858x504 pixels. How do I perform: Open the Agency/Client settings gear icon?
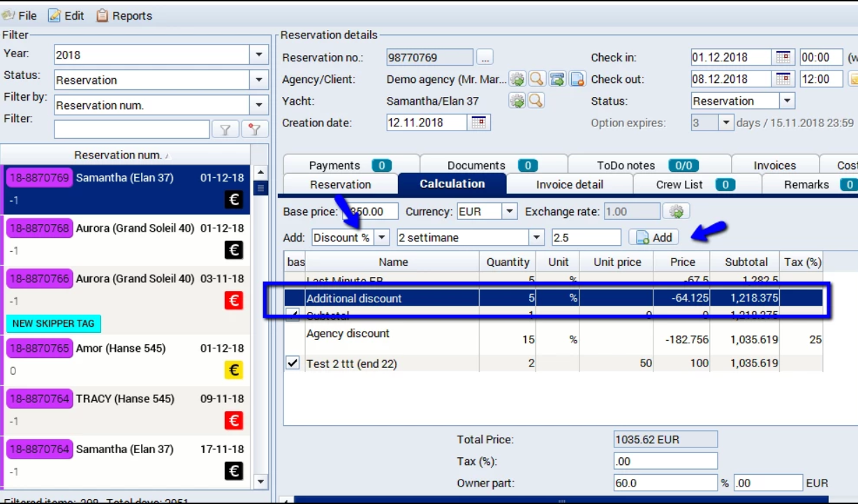517,79
